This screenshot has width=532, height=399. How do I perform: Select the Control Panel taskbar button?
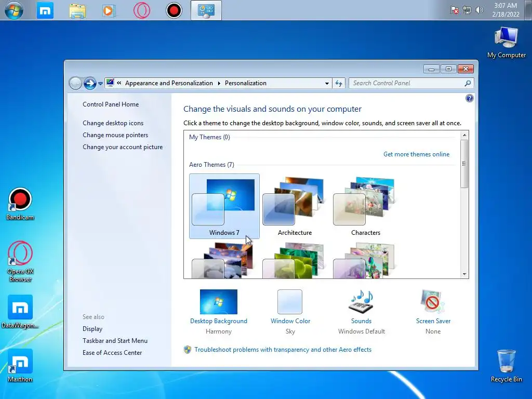click(x=206, y=10)
